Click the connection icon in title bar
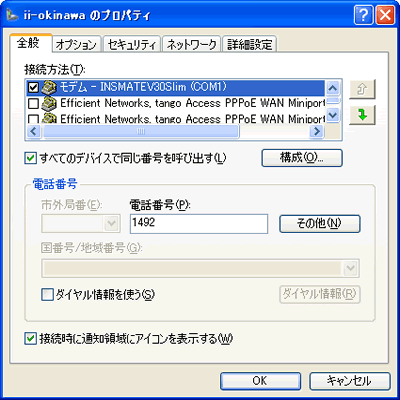The height and width of the screenshot is (400, 400). tap(12, 15)
